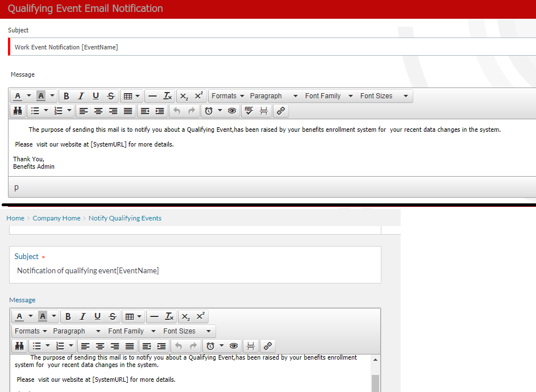
Task: Toggle bold formatting in the upper editor
Action: click(x=67, y=96)
